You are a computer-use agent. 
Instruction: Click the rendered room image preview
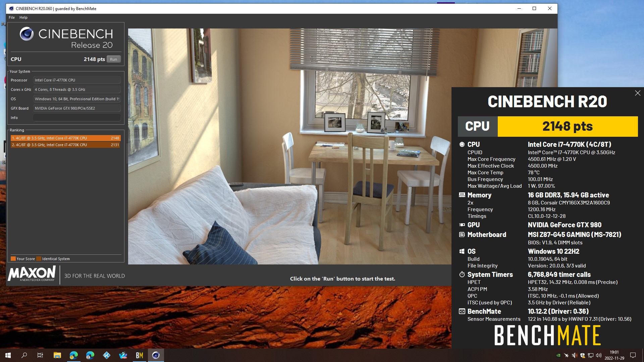[x=289, y=146]
